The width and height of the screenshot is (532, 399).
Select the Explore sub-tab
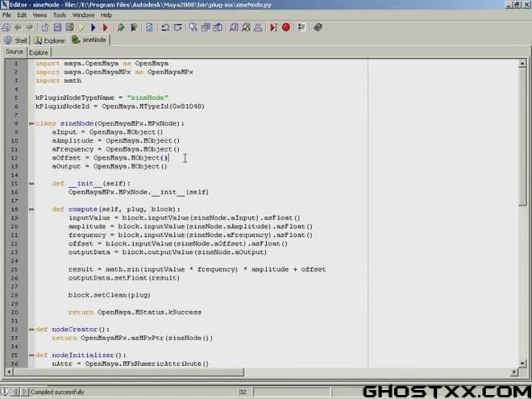click(39, 52)
